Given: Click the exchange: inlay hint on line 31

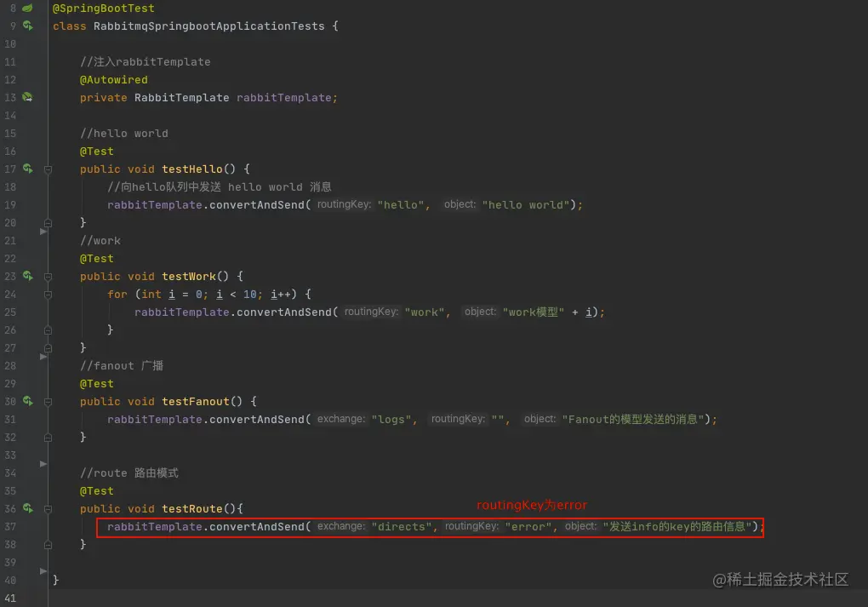Looking at the screenshot, I should pos(341,419).
